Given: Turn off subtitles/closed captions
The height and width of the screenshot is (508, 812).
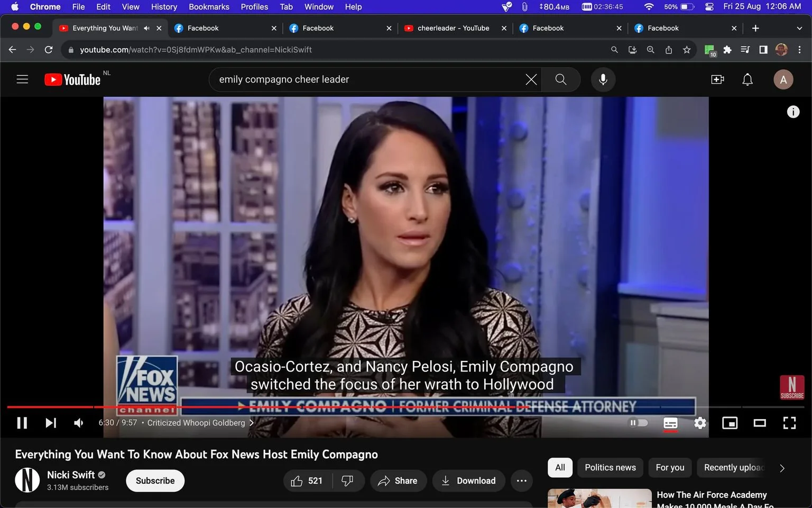Looking at the screenshot, I should click(x=670, y=423).
